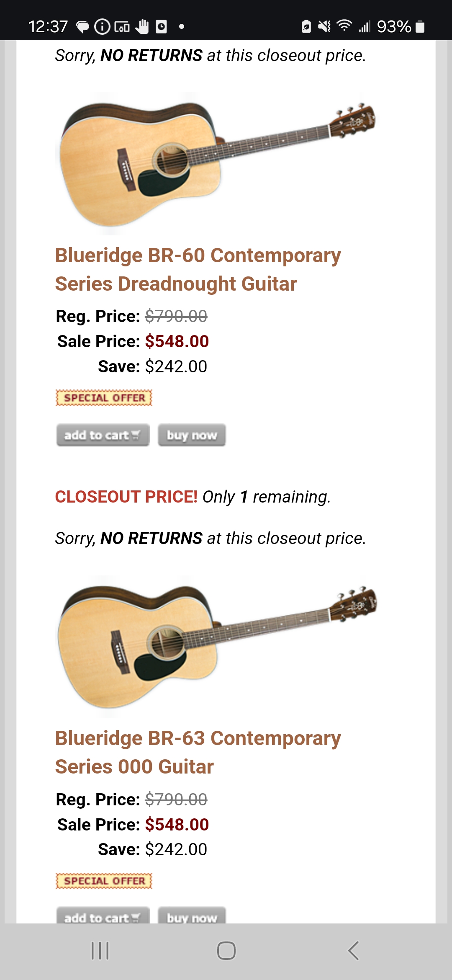Tap the battery indicator icon
This screenshot has height=980, width=452.
point(420,27)
